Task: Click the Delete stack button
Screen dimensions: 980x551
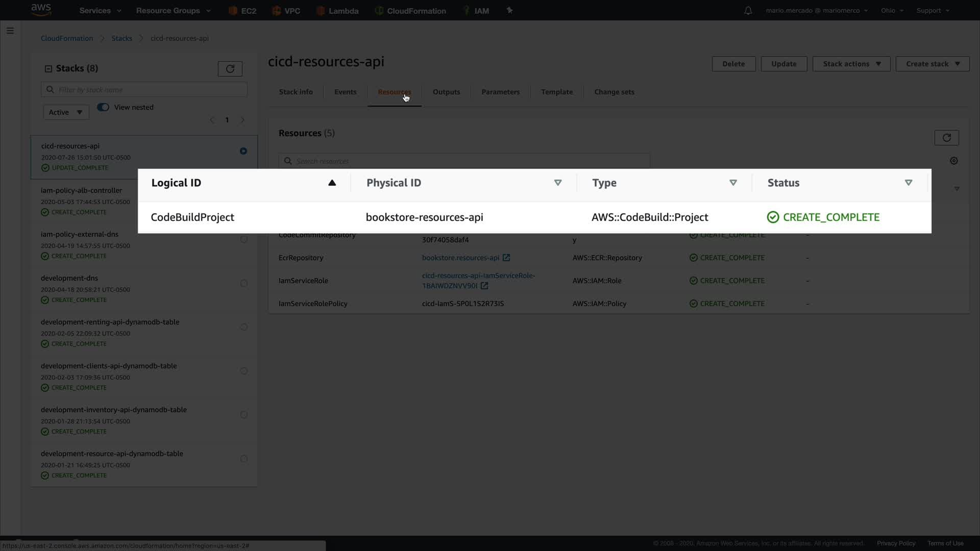Action: click(x=733, y=64)
